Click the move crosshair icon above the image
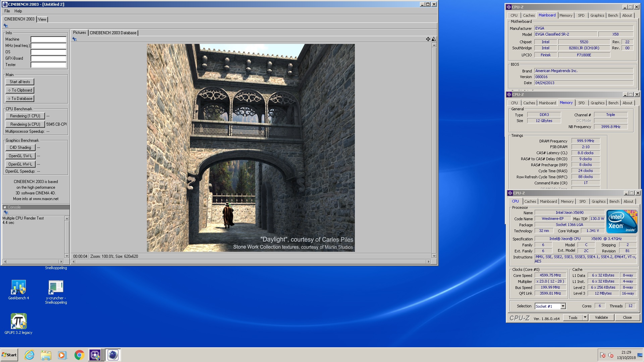 (x=428, y=39)
